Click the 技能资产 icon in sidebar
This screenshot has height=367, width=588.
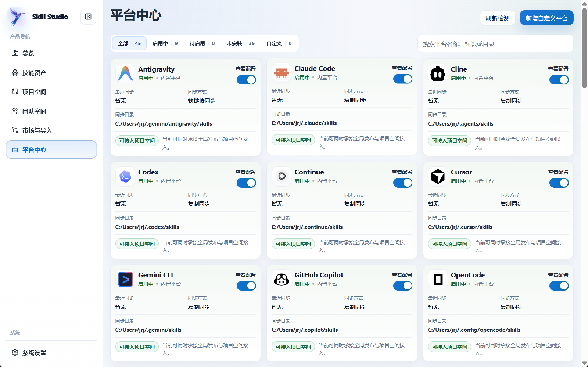tap(15, 72)
